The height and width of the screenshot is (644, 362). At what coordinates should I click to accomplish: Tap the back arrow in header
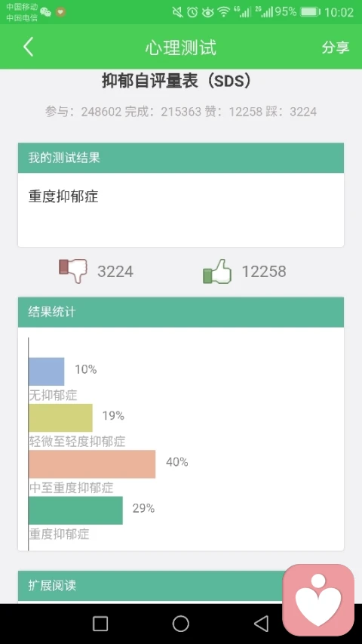pyautogui.click(x=28, y=47)
